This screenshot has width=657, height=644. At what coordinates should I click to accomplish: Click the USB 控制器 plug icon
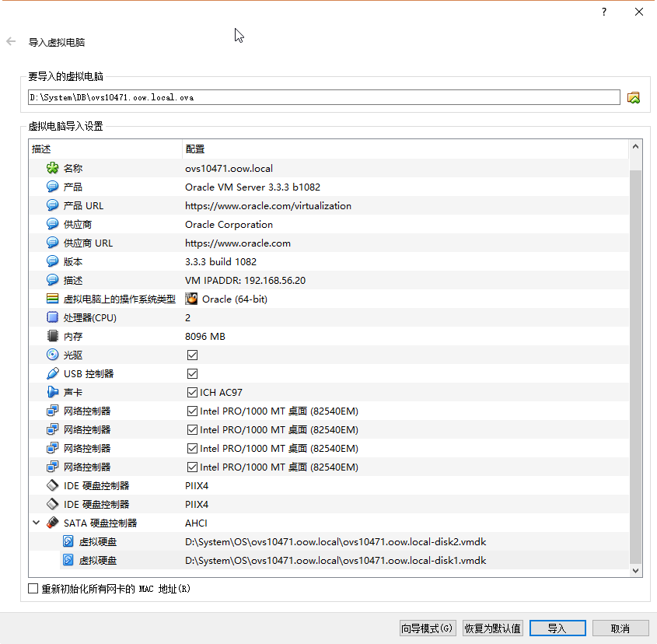click(52, 373)
